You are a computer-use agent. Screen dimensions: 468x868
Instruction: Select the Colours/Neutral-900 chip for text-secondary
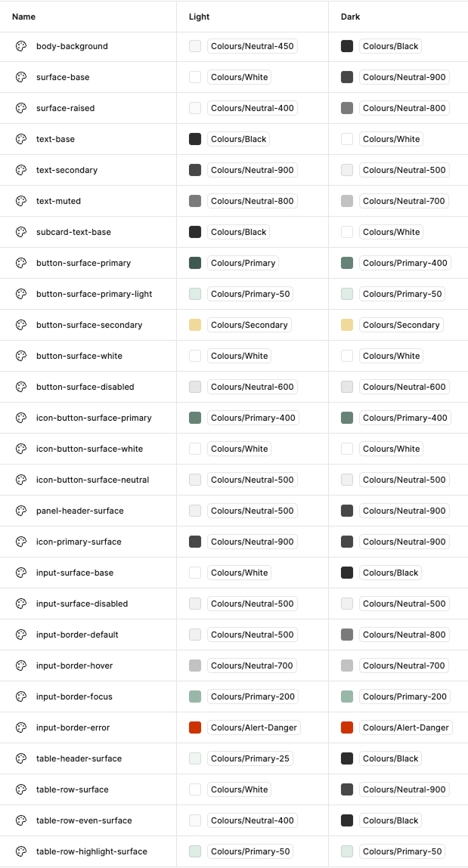[x=253, y=170]
